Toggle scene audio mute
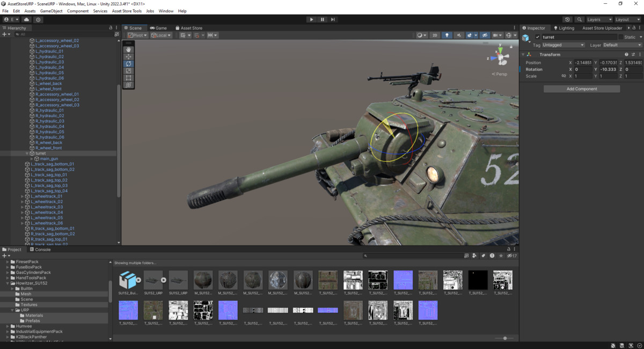Screen dimensions: 644x349 (x=459, y=35)
